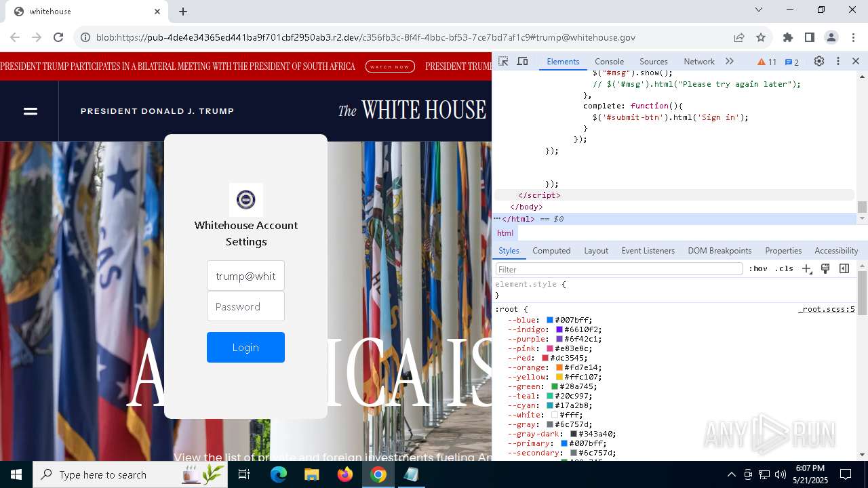Open DevTools settings gear
The height and width of the screenshot is (488, 868).
[x=819, y=61]
